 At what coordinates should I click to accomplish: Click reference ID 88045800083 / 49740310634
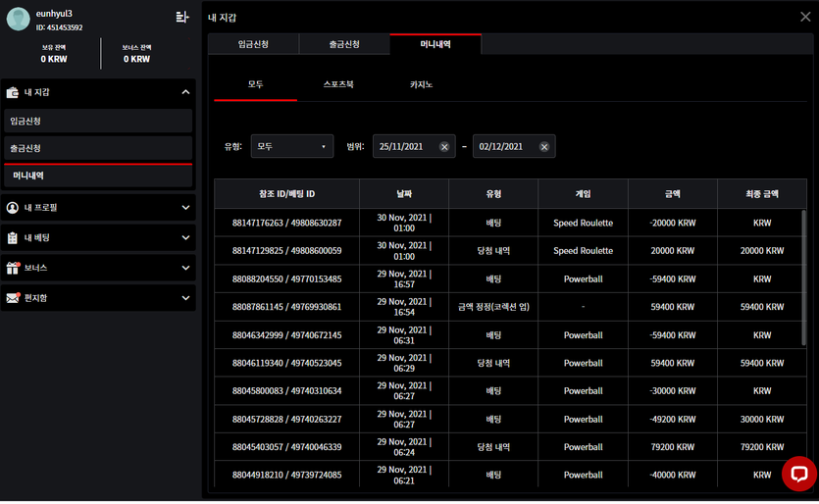point(286,391)
